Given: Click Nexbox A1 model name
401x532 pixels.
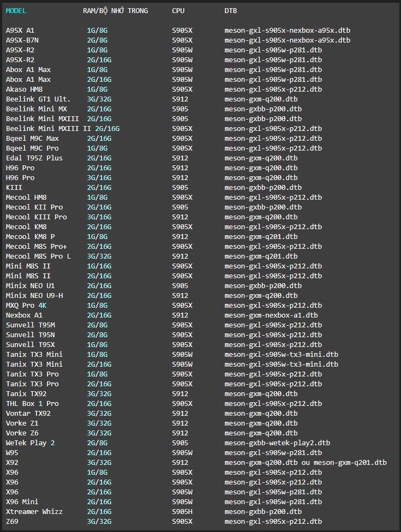Looking at the screenshot, I should click(x=24, y=315).
